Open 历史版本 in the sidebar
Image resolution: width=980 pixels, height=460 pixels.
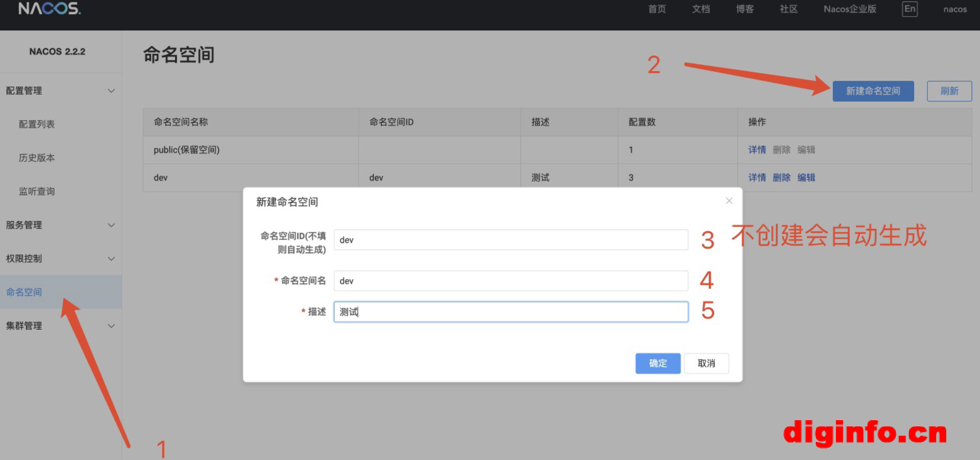pos(37,158)
